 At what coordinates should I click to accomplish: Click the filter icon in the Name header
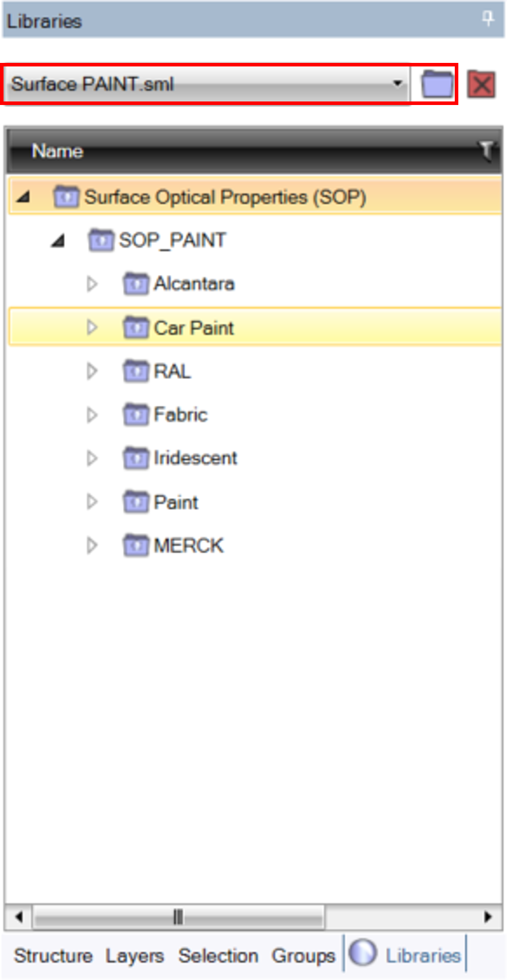(x=486, y=151)
